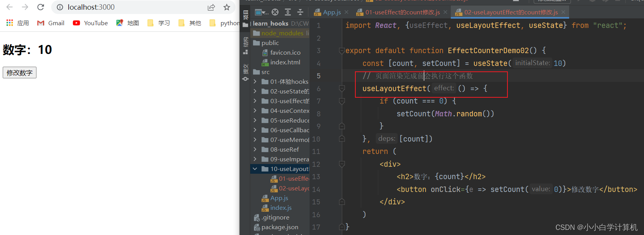Image resolution: width=644 pixels, height=235 pixels.
Task: Open the 提交 commit tool window
Action: coord(245,72)
